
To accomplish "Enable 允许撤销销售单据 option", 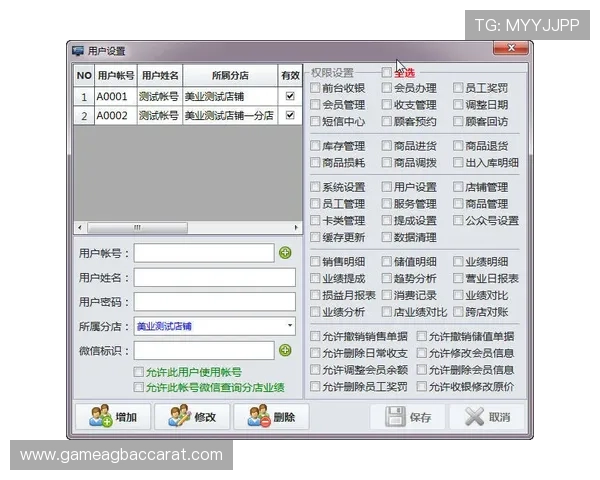I will [x=315, y=336].
